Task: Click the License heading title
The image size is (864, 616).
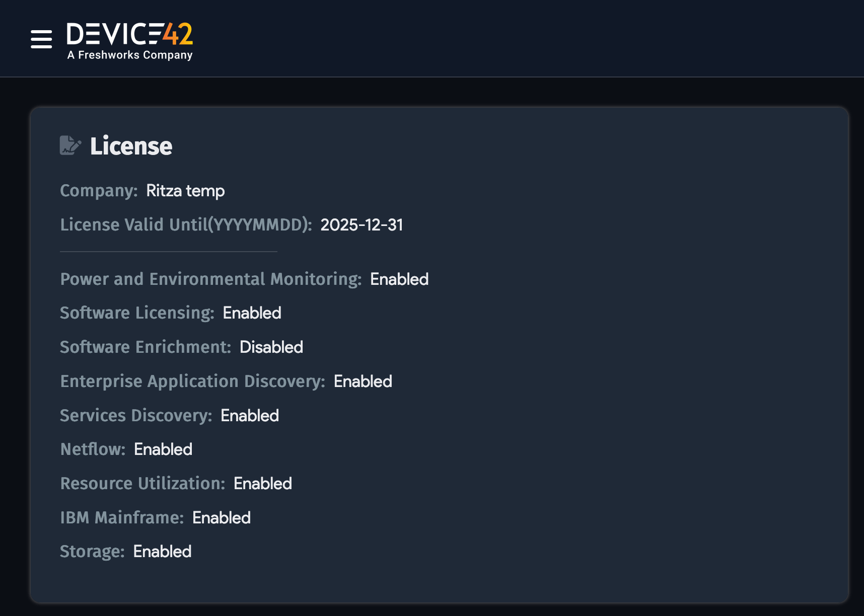Action: pos(131,146)
